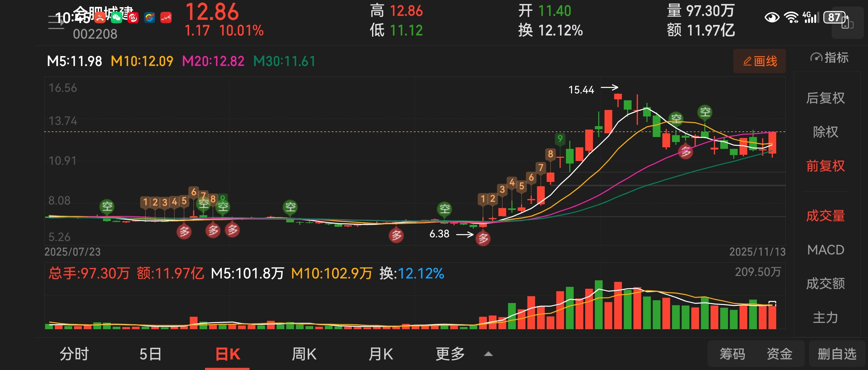Expand the 更多 period options arrow
Viewport: 868px width, 370px height.
pyautogui.click(x=488, y=354)
